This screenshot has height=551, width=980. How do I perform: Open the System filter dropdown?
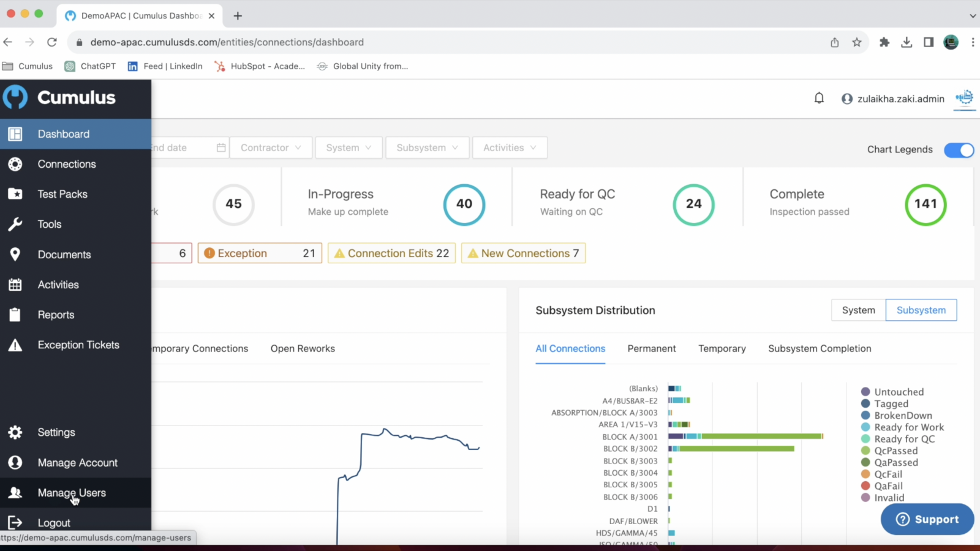[349, 148]
